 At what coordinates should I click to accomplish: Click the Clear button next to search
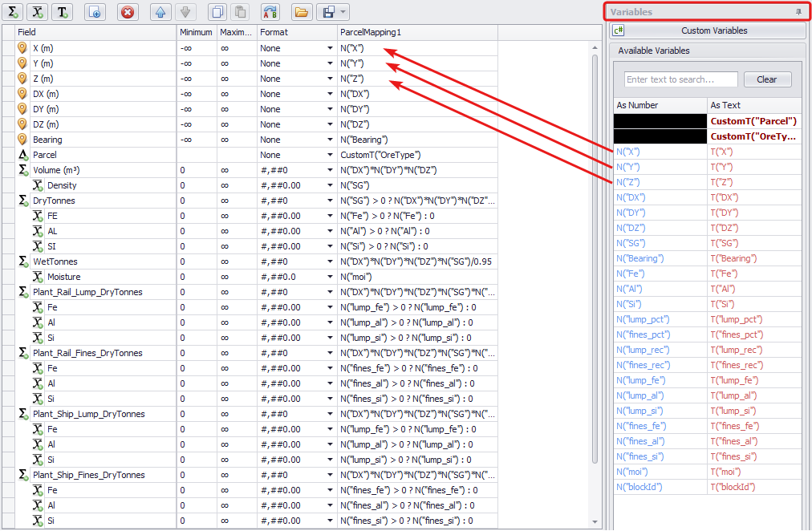point(767,79)
